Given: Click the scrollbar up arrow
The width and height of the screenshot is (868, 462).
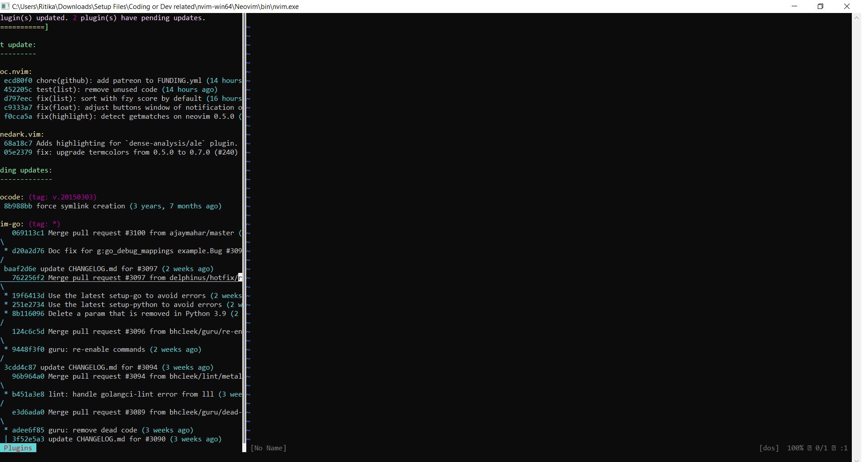Looking at the screenshot, I should click(856, 17).
